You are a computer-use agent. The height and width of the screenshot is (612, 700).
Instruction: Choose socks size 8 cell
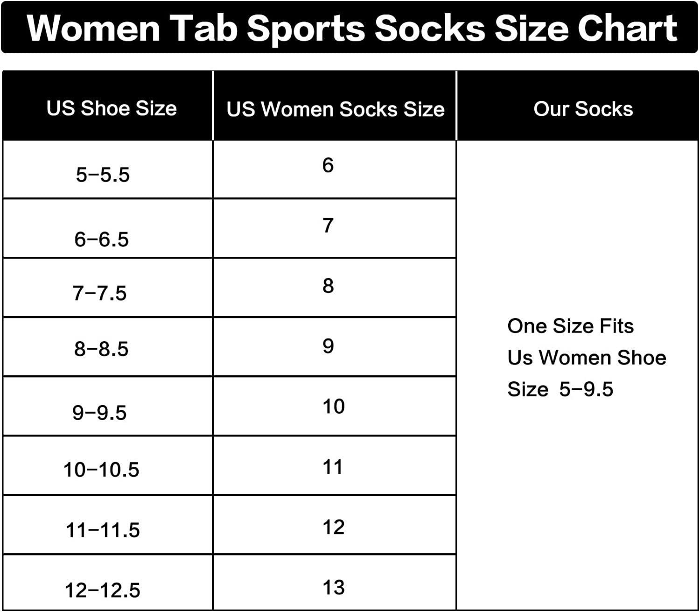pos(328,286)
